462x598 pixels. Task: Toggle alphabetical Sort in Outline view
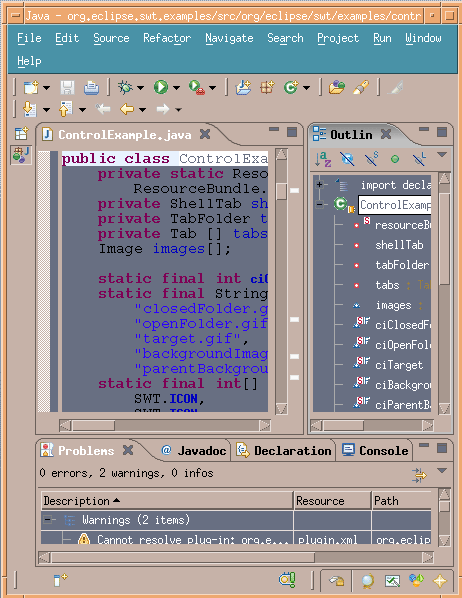pyautogui.click(x=323, y=159)
